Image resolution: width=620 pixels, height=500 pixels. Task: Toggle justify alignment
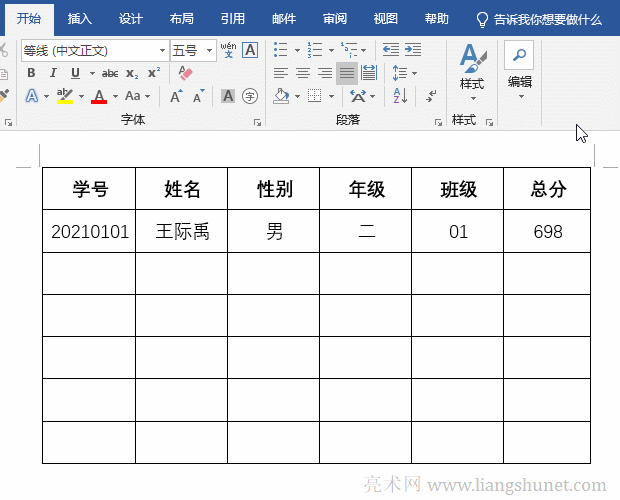347,73
